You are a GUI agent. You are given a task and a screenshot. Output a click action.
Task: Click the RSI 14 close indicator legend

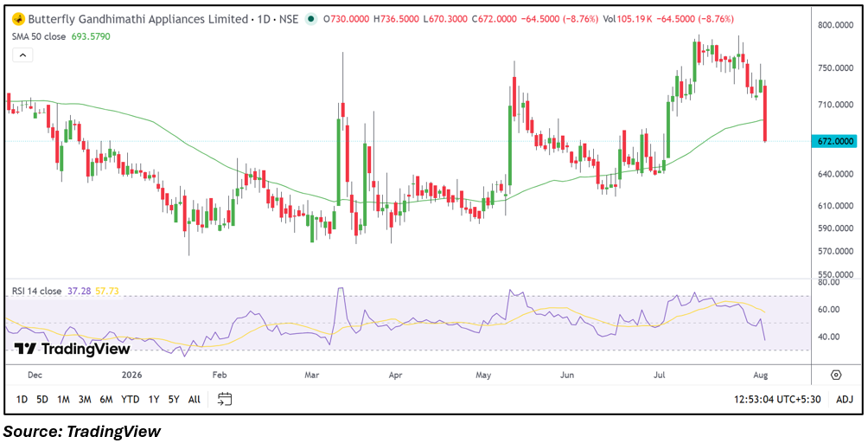coord(38,290)
